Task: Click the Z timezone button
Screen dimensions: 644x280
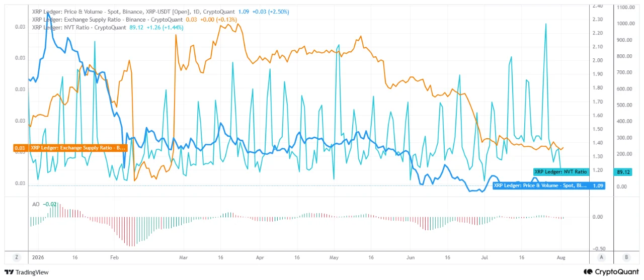Action: tap(17, 257)
